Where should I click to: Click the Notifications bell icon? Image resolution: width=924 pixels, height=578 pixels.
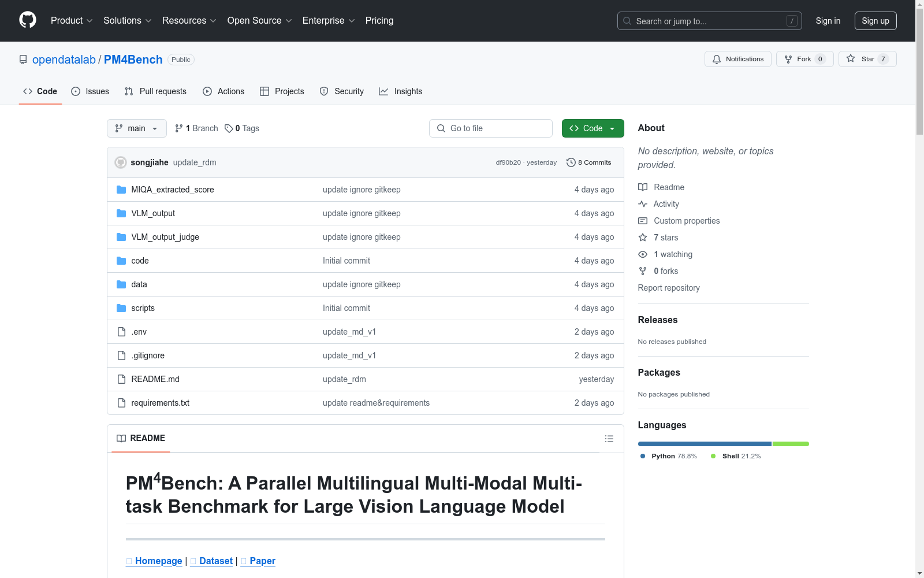pos(717,59)
